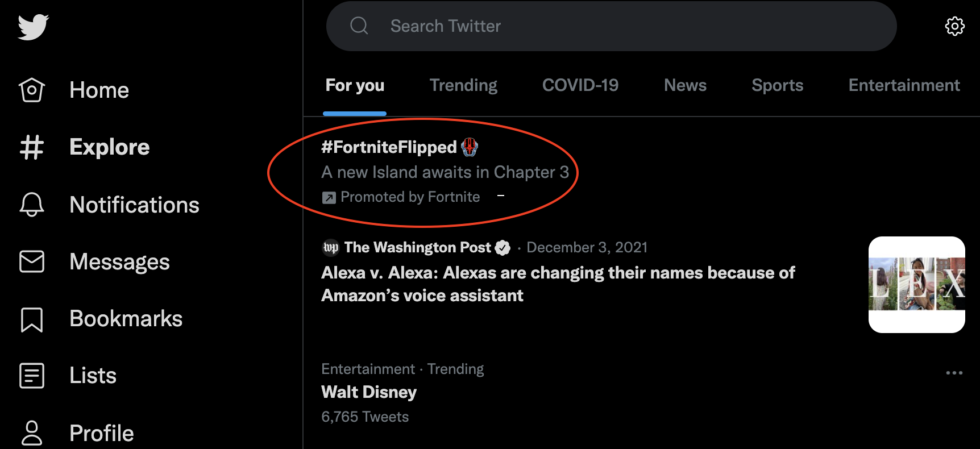This screenshot has width=980, height=449.
Task: Select the Explore hashtag icon
Action: 32,147
